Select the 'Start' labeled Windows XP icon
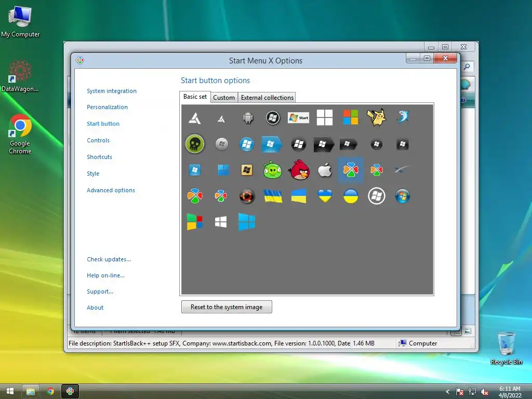Image resolution: width=532 pixels, height=399 pixels. tap(299, 118)
